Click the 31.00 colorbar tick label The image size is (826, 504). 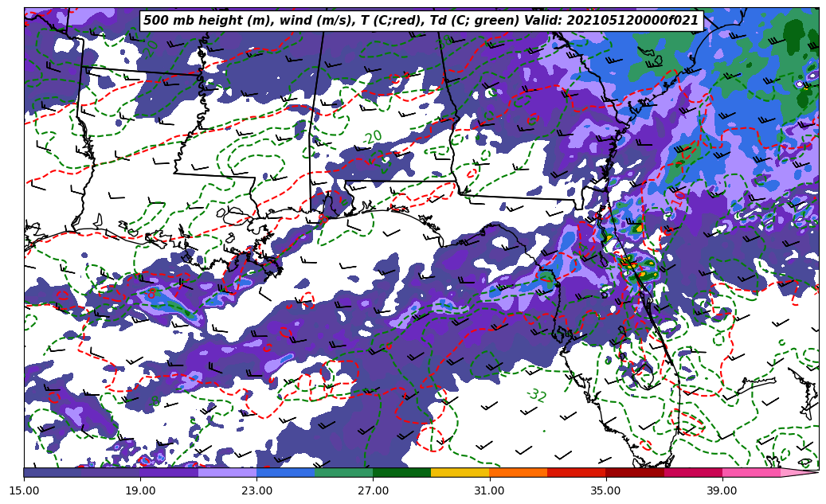pyautogui.click(x=489, y=490)
